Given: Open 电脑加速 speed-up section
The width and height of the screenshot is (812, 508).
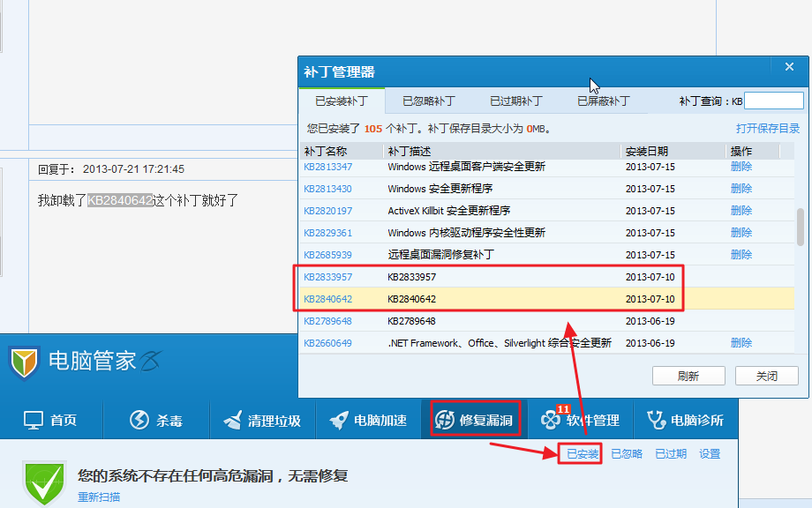Looking at the screenshot, I should [368, 420].
